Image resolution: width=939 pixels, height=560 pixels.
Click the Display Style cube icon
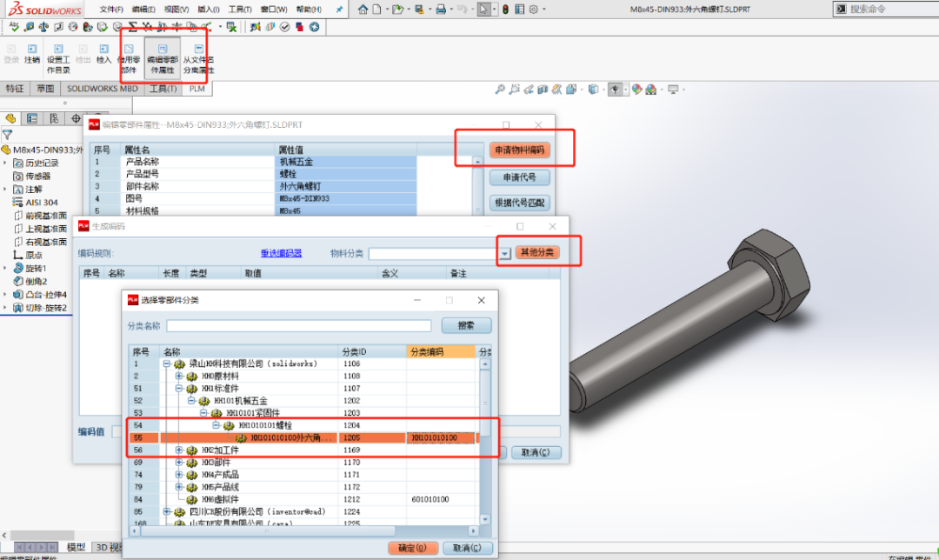point(593,90)
